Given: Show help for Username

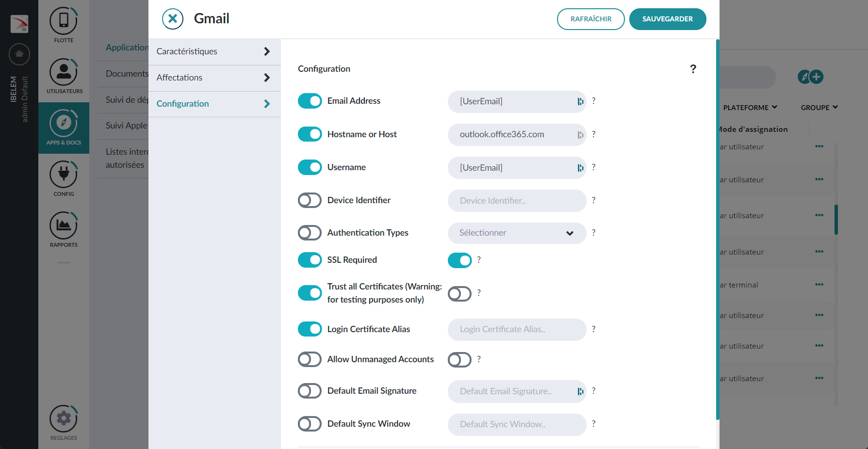Looking at the screenshot, I should pyautogui.click(x=593, y=167).
